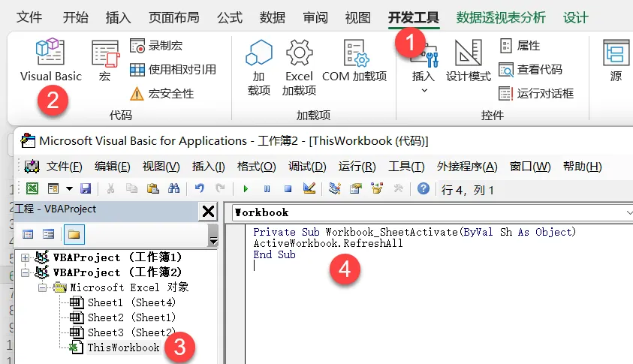Click the Find binoculars toolbar icon

point(173,188)
